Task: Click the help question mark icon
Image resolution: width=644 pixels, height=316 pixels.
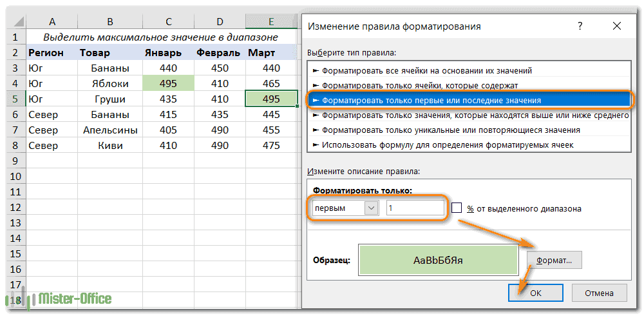Action: tap(580, 26)
